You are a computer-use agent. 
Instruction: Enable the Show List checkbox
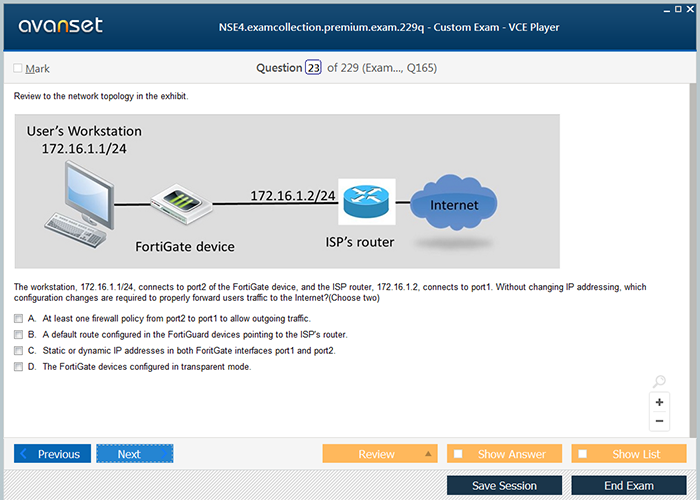coord(583,454)
